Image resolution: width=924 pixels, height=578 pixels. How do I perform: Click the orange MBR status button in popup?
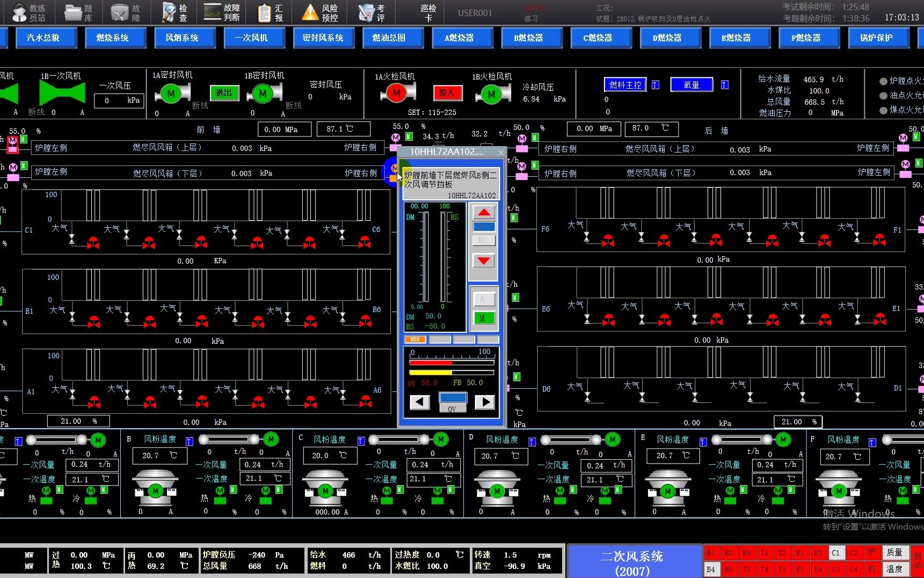click(x=416, y=339)
